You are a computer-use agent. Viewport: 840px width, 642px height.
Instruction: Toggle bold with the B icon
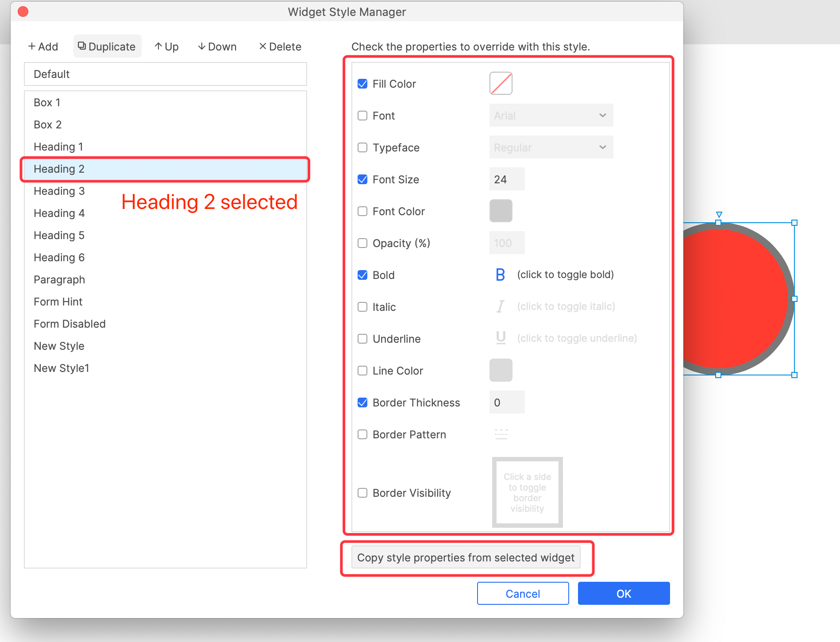(x=500, y=275)
